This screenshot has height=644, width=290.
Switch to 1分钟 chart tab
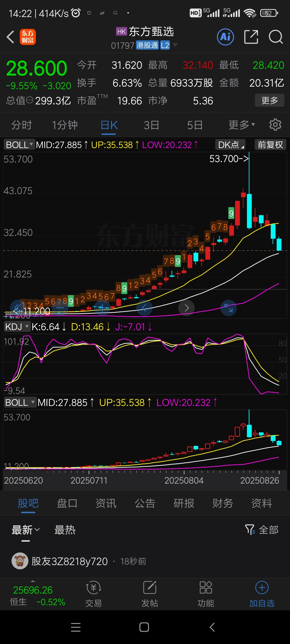point(65,125)
